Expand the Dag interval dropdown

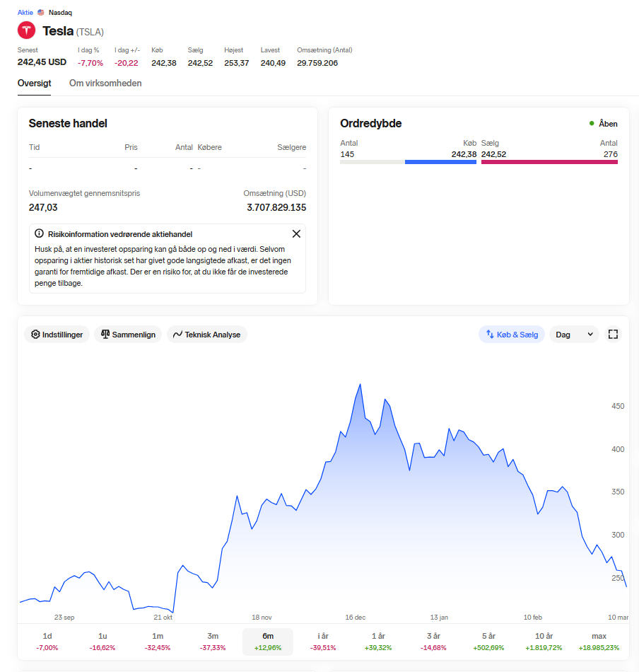click(x=575, y=335)
